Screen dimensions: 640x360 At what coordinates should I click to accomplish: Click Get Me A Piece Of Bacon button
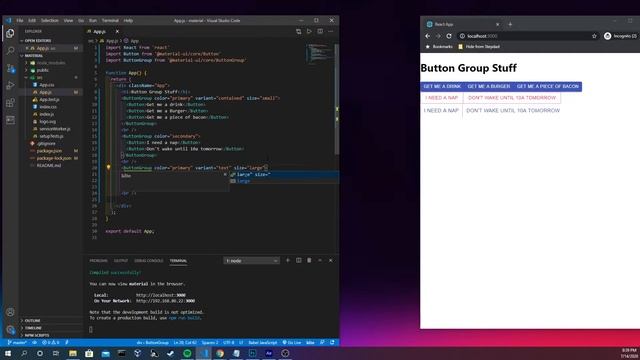point(548,87)
